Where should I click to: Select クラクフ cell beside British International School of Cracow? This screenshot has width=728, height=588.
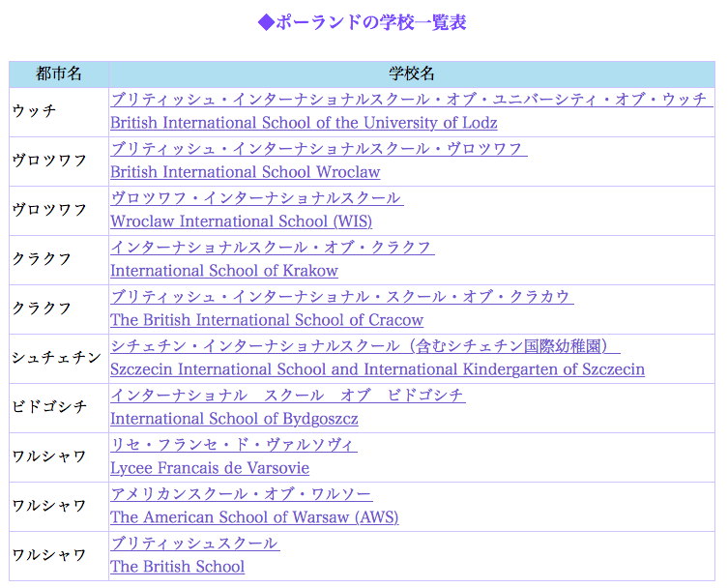coord(59,309)
